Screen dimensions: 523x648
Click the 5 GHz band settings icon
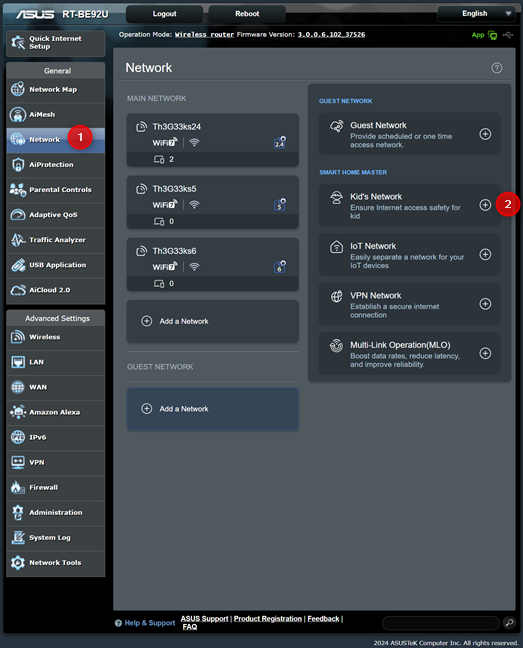[280, 205]
